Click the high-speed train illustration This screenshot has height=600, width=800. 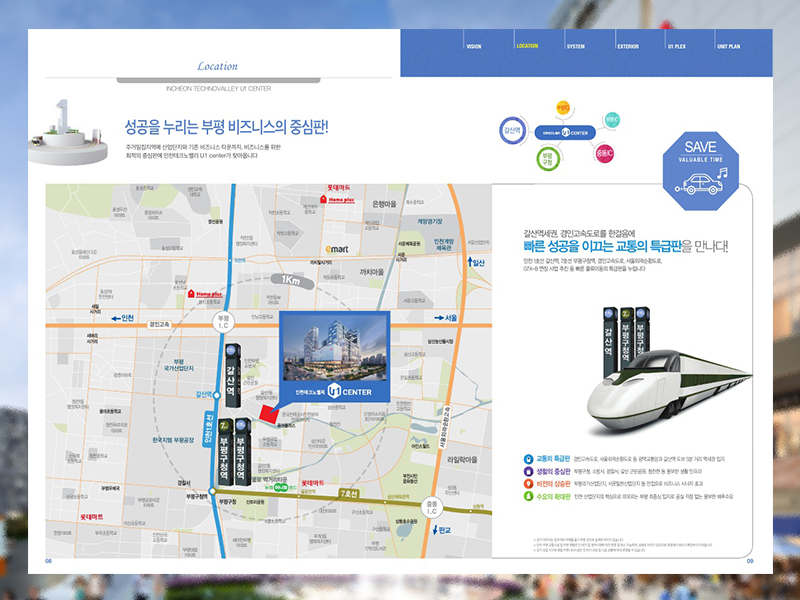(669, 390)
